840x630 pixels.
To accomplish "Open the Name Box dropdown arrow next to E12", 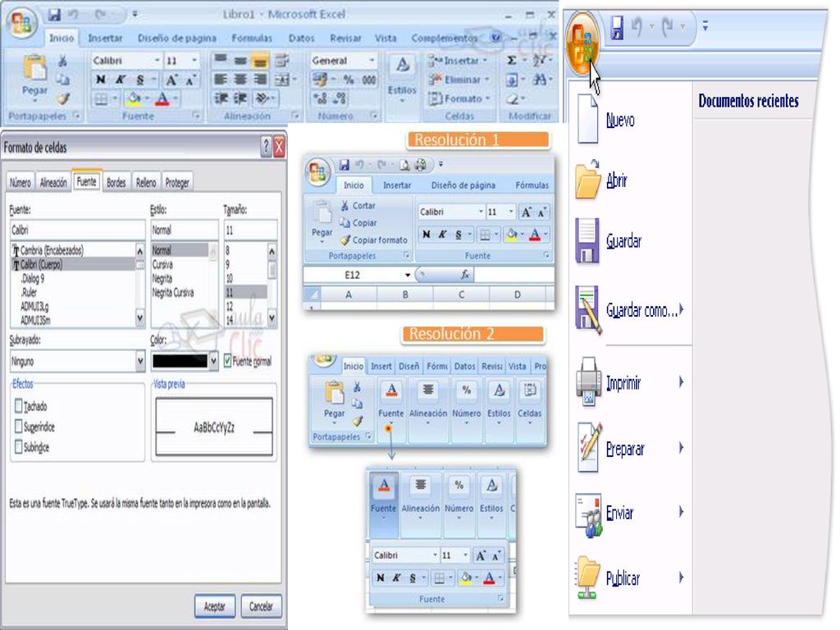I will click(408, 275).
